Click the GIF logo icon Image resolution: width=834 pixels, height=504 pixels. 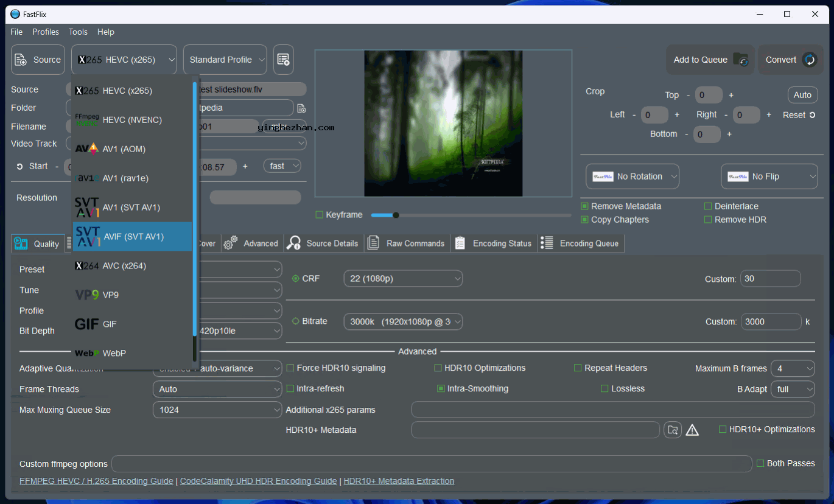coord(87,324)
